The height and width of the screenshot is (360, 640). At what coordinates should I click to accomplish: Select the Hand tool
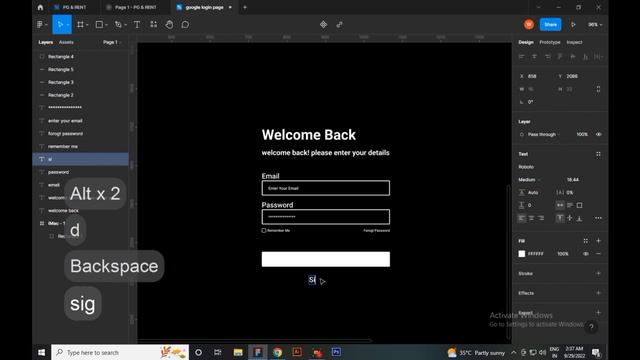point(169,24)
